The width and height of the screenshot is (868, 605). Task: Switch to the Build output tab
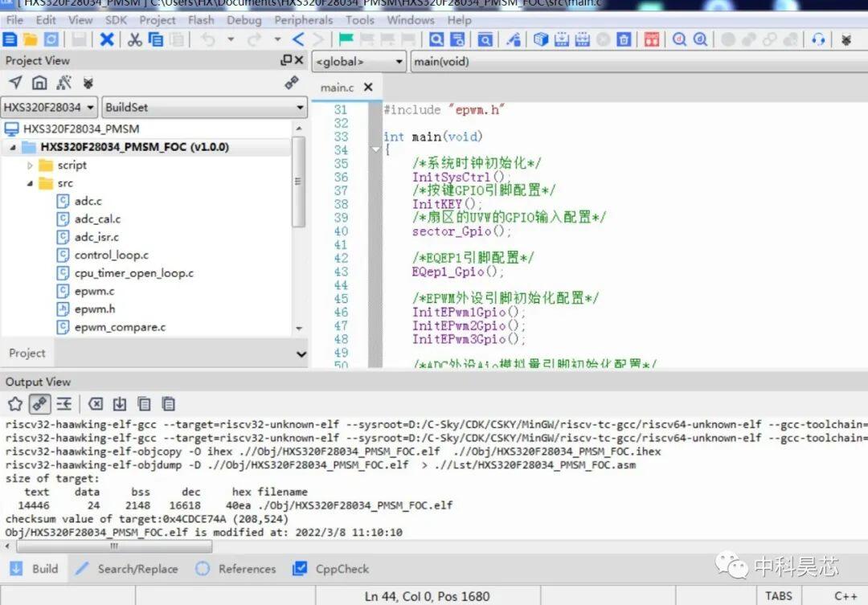[35, 569]
